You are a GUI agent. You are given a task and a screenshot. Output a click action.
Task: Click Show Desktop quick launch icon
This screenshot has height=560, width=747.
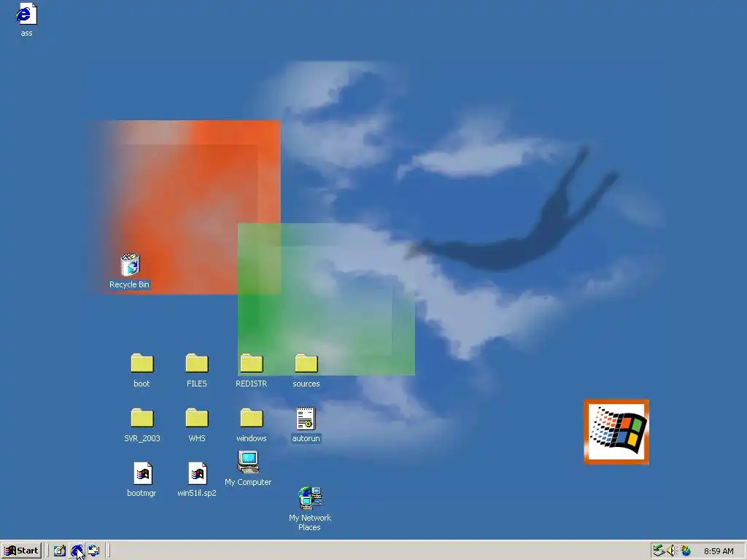point(60,551)
